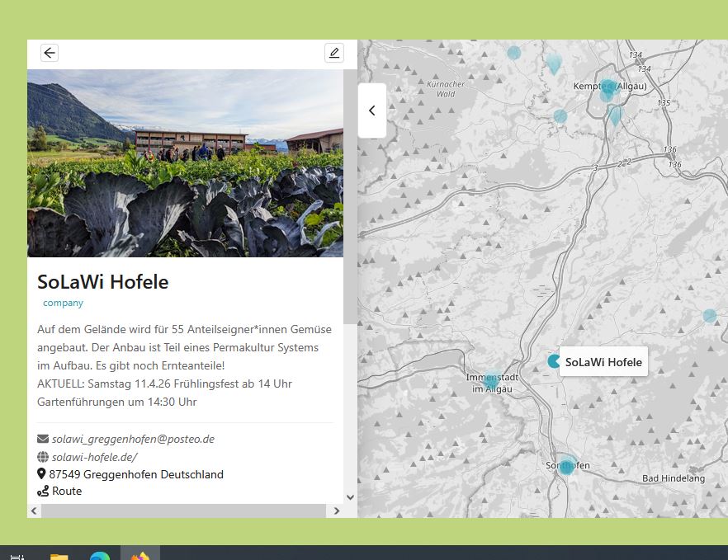This screenshot has height=560, width=728.
Task: Click the company tag
Action: pyautogui.click(x=64, y=303)
